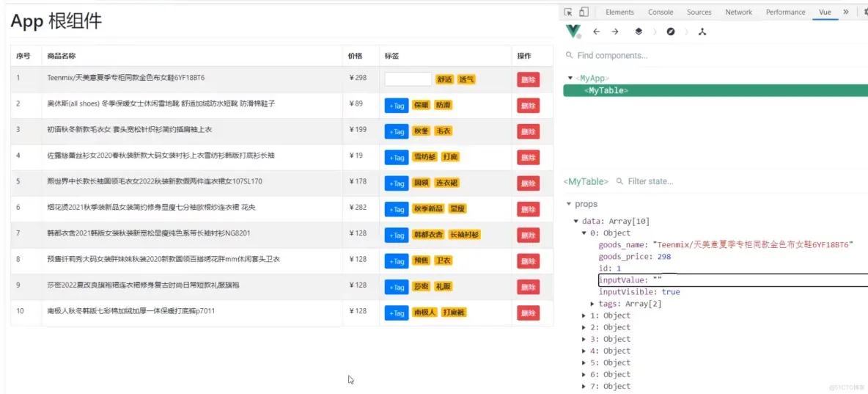Toggle the device toolbar icon
The height and width of the screenshot is (394, 868).
[584, 12]
